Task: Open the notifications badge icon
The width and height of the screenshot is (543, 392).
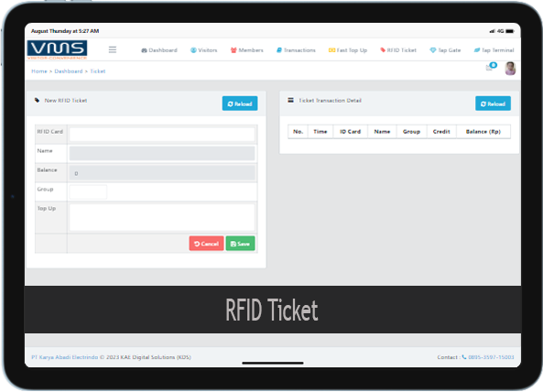Action: coord(491,66)
